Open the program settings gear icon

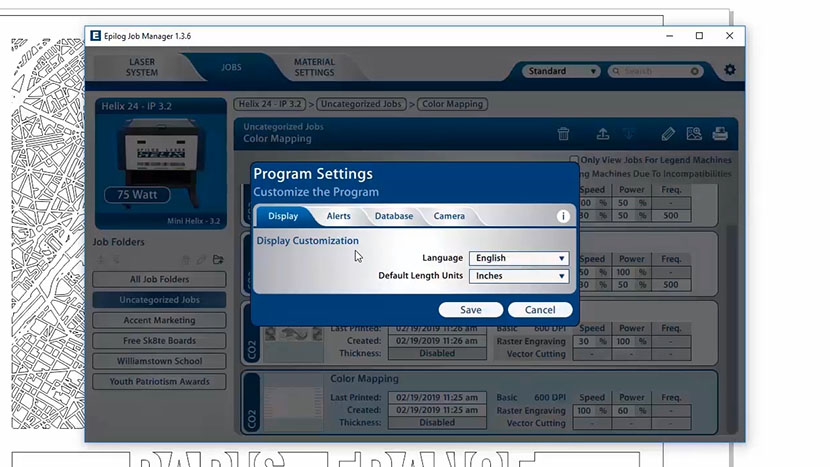click(x=729, y=70)
